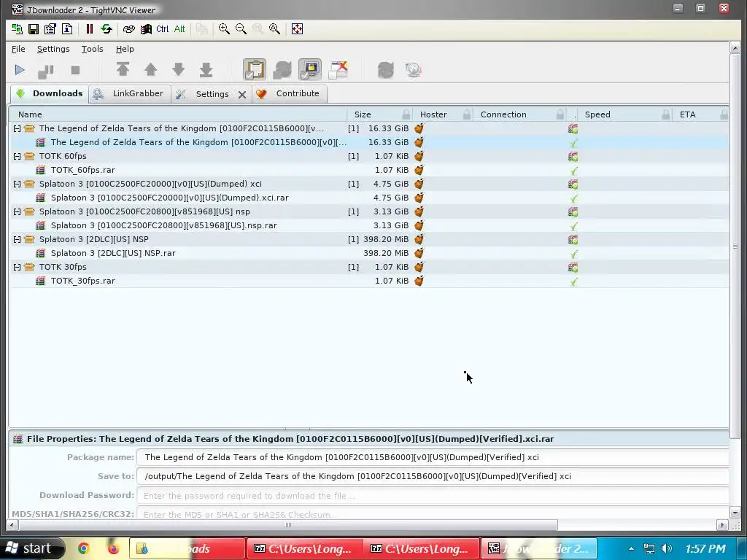Click the vertical scrollbar up arrow

(x=735, y=47)
